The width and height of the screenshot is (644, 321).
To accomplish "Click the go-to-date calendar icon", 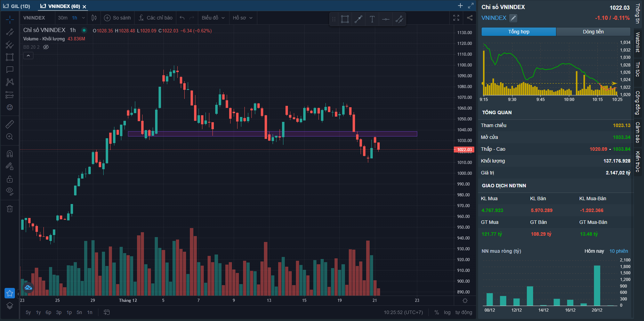I will [107, 312].
